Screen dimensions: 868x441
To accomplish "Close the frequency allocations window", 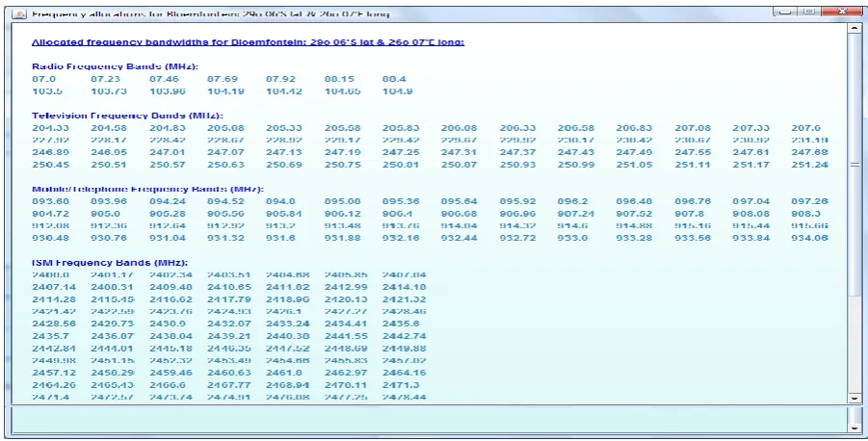I will (842, 12).
